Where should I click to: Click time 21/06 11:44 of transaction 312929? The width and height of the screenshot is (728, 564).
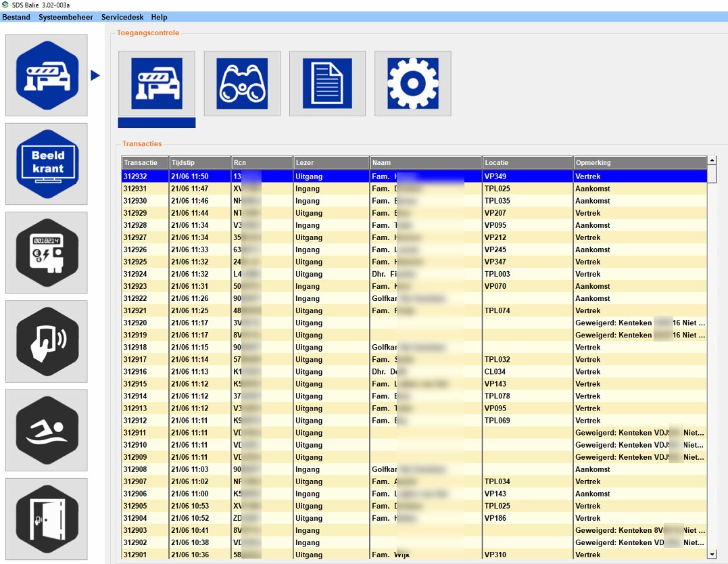189,213
